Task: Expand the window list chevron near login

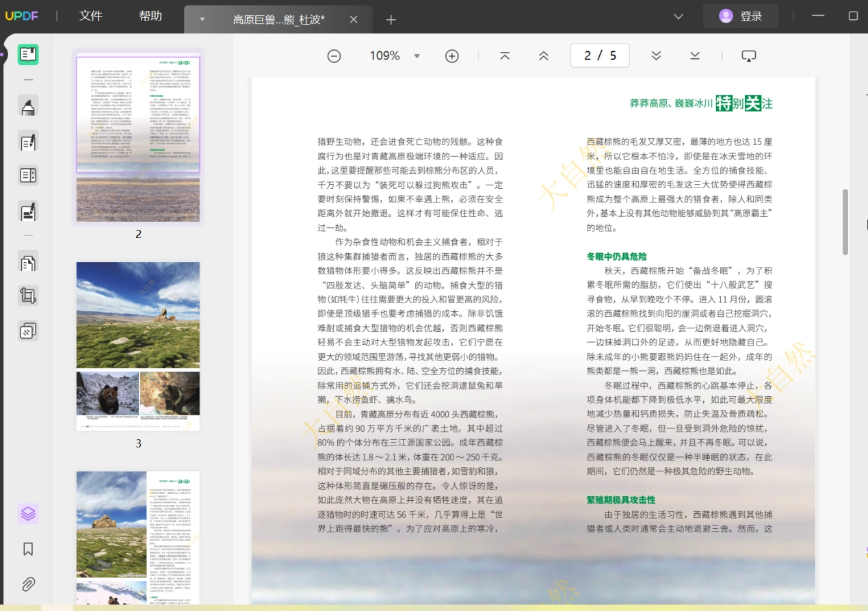Action: [x=679, y=16]
